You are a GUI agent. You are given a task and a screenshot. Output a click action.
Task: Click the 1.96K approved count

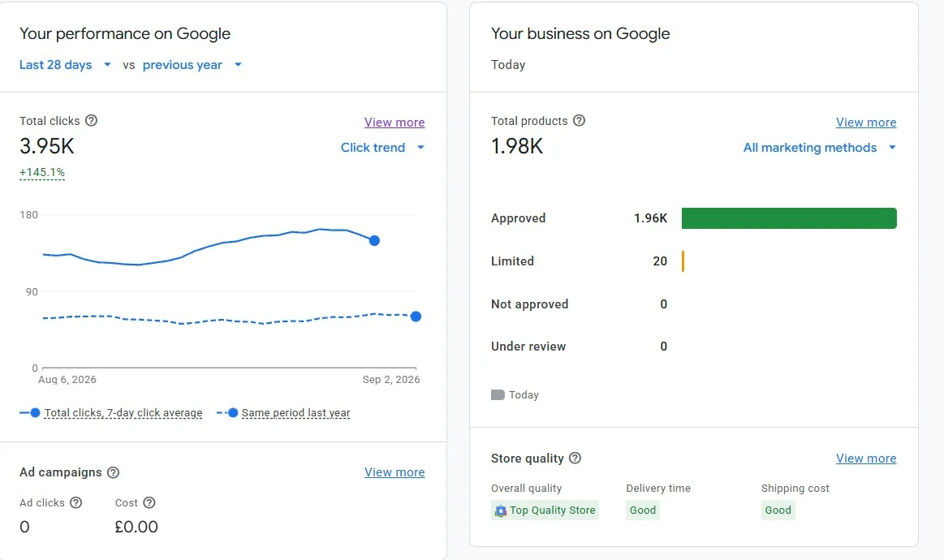pos(650,218)
